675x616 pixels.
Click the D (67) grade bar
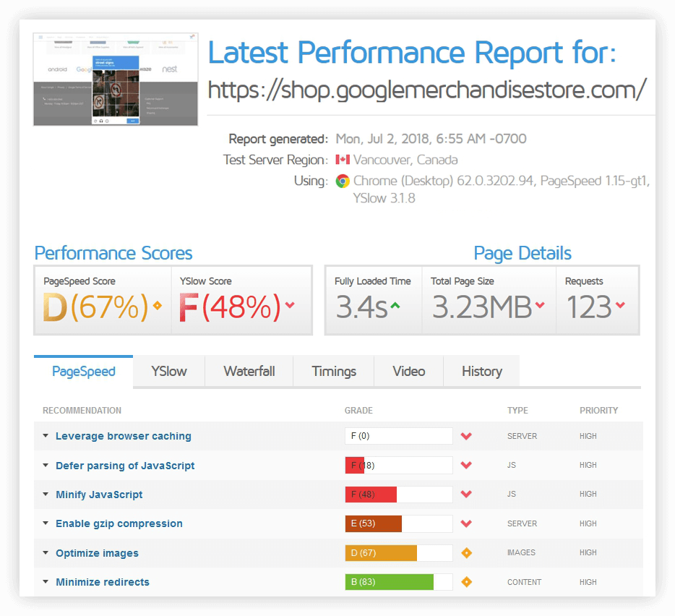399,552
